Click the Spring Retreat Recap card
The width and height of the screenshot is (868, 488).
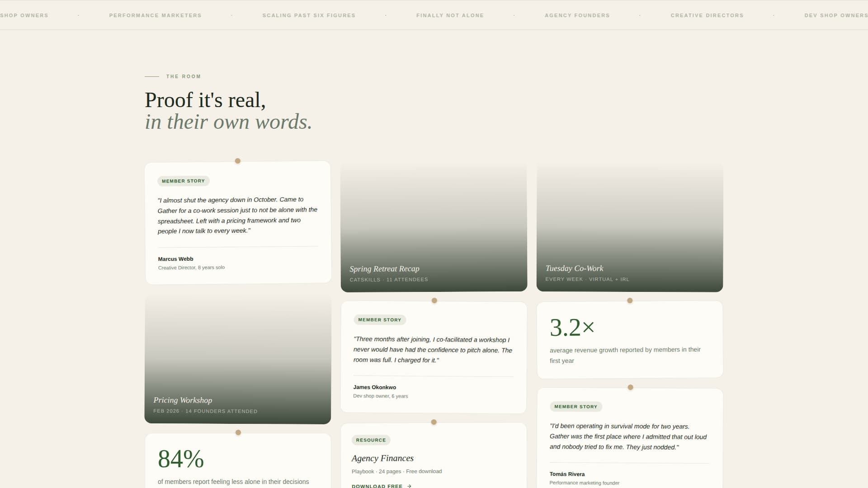pyautogui.click(x=434, y=226)
